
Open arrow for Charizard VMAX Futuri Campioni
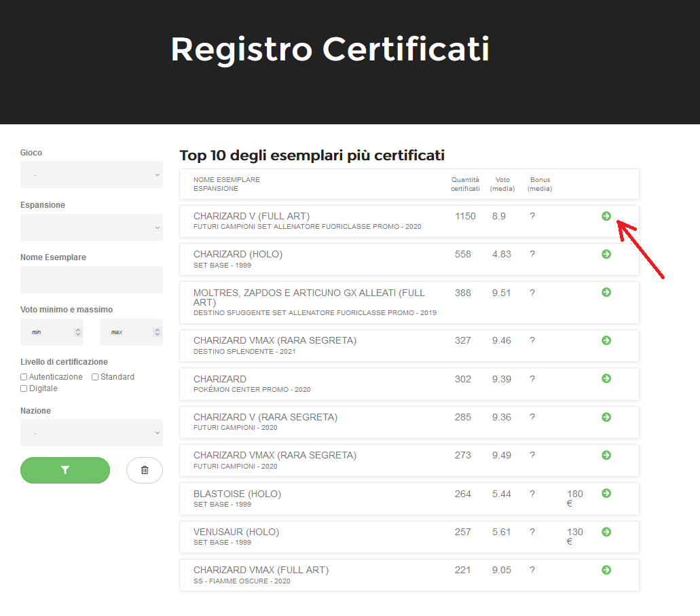(606, 455)
